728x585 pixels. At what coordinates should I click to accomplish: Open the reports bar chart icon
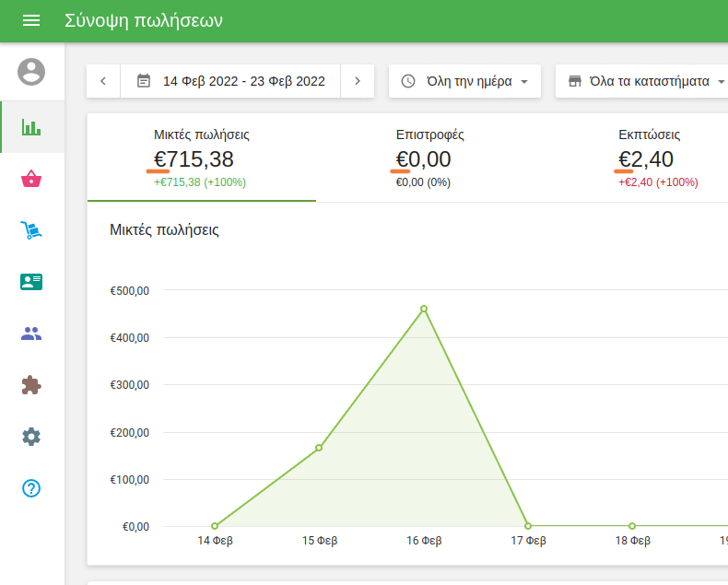[x=31, y=127]
